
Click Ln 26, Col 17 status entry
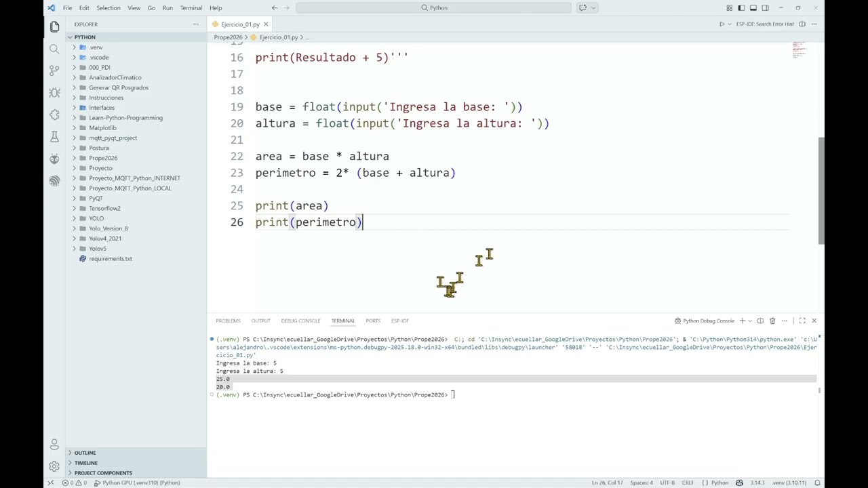pyautogui.click(x=608, y=483)
